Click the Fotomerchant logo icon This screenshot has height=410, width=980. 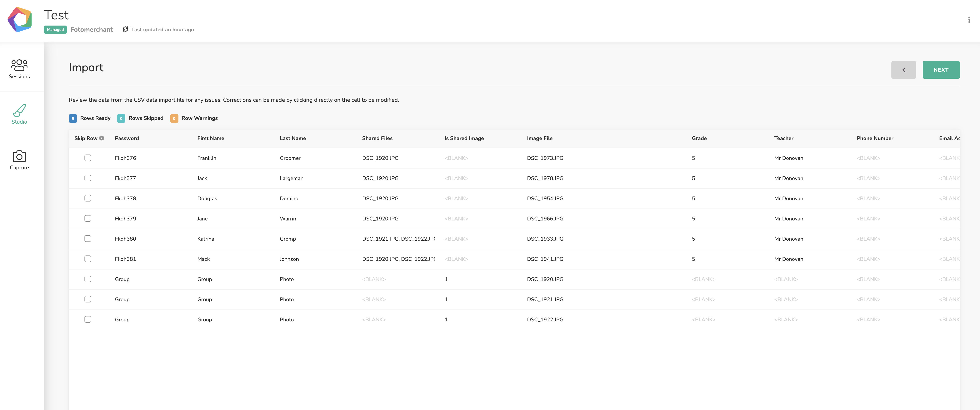pos(20,19)
